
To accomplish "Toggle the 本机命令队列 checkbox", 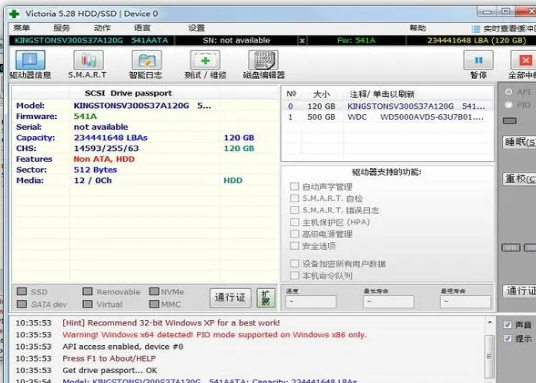I will click(294, 275).
